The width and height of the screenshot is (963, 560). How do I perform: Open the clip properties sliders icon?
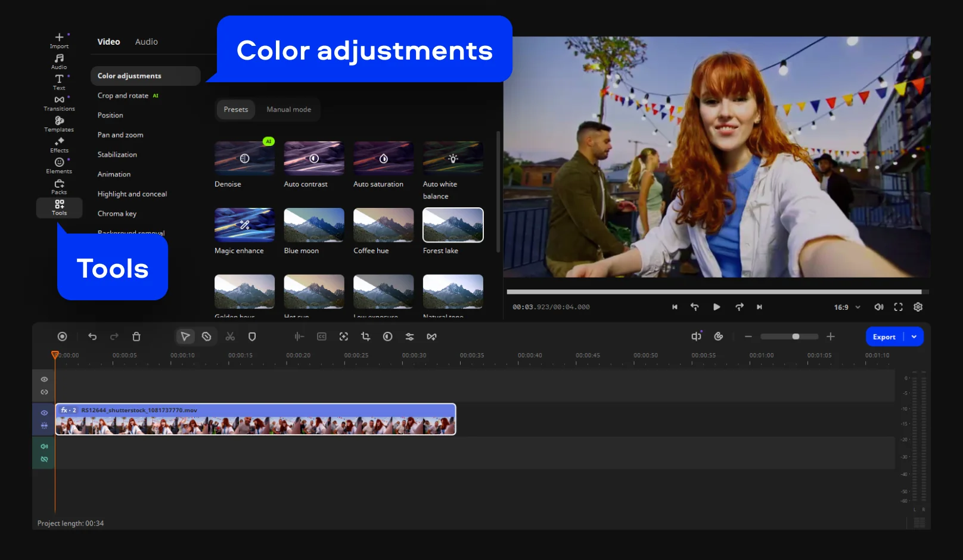pos(409,337)
